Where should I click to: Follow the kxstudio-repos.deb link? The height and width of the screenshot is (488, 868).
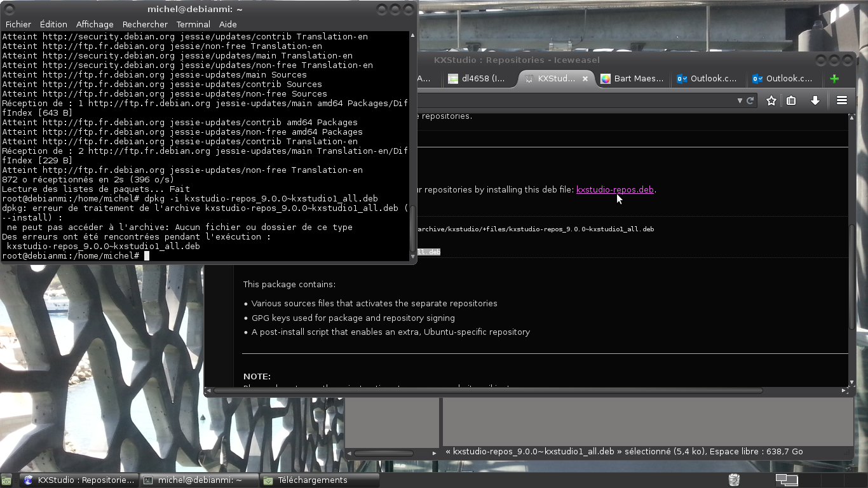(x=615, y=189)
